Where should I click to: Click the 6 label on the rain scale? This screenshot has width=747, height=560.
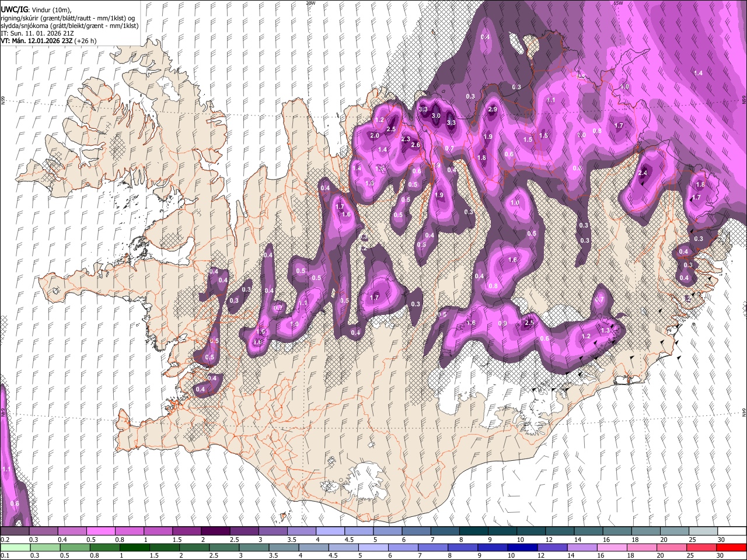pyautogui.click(x=391, y=556)
